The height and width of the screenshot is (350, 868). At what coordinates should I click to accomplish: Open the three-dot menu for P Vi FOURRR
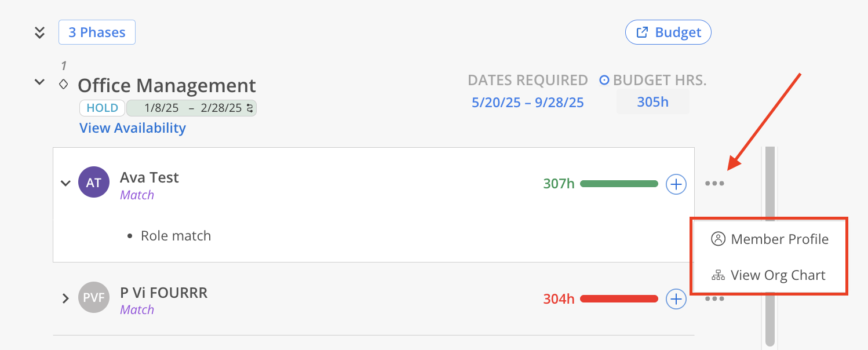[714, 299]
